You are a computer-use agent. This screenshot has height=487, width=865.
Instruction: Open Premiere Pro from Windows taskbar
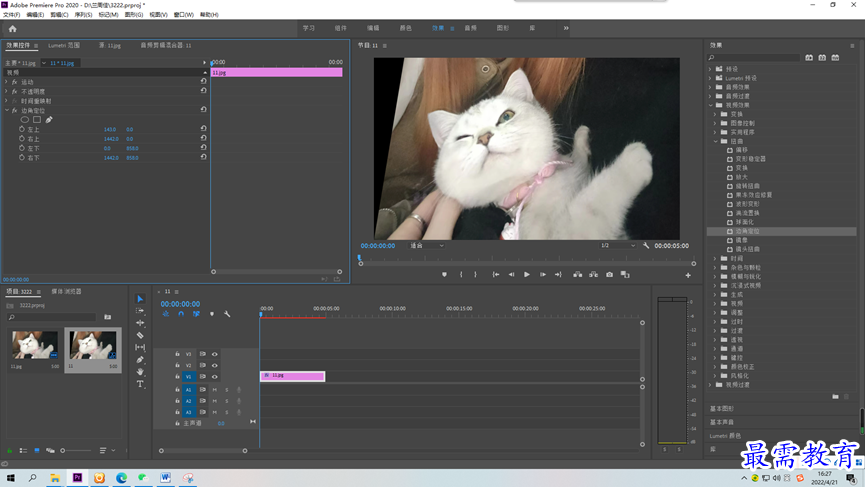point(77,478)
